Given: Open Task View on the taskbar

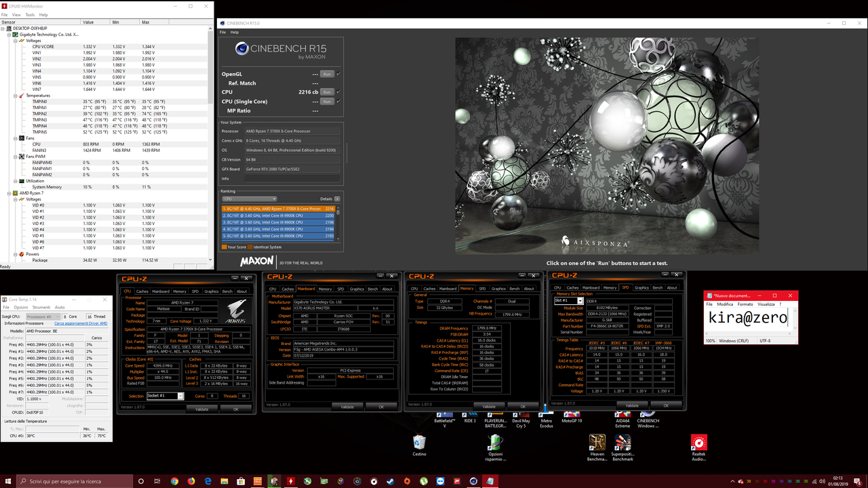Looking at the screenshot, I should [x=157, y=481].
